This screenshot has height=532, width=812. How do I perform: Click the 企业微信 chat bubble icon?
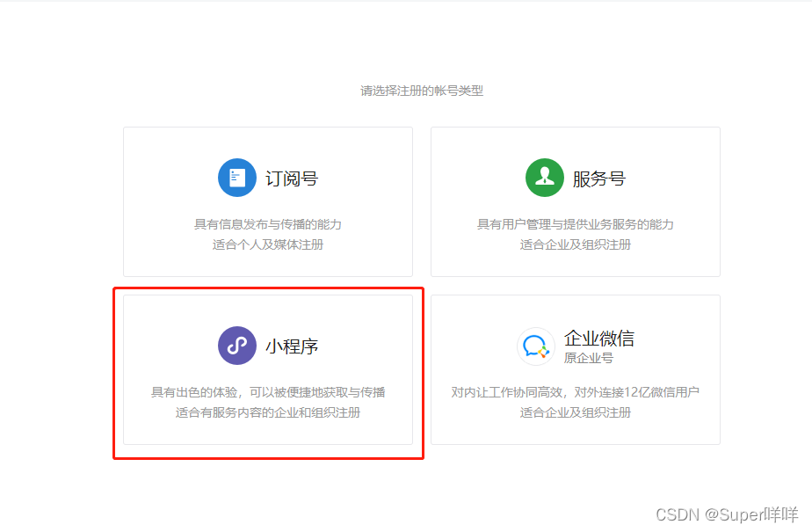[x=536, y=346]
